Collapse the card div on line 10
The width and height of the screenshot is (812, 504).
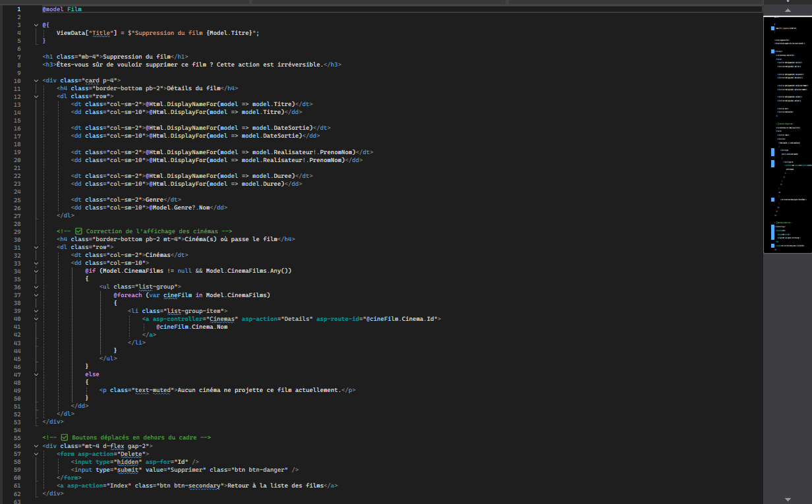[x=36, y=80]
